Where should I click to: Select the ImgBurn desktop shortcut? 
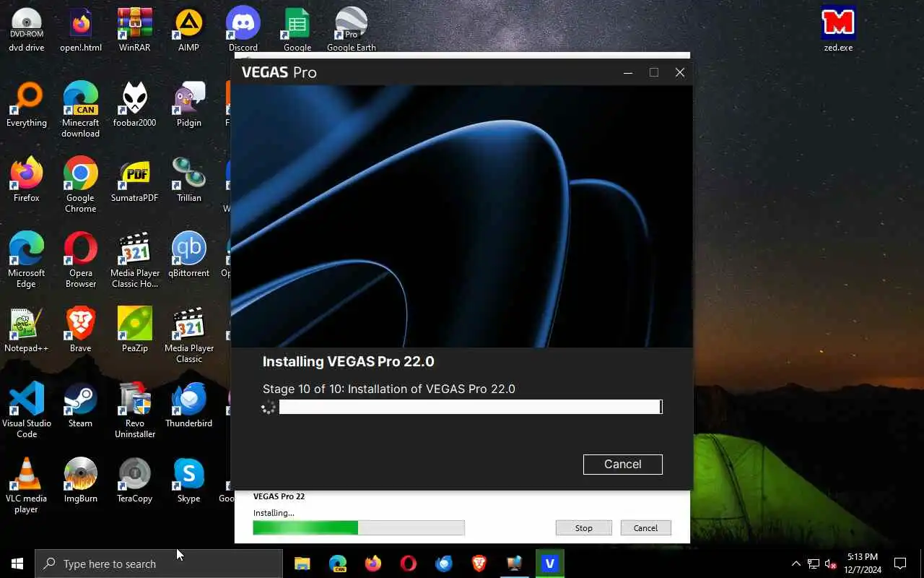[x=80, y=481]
